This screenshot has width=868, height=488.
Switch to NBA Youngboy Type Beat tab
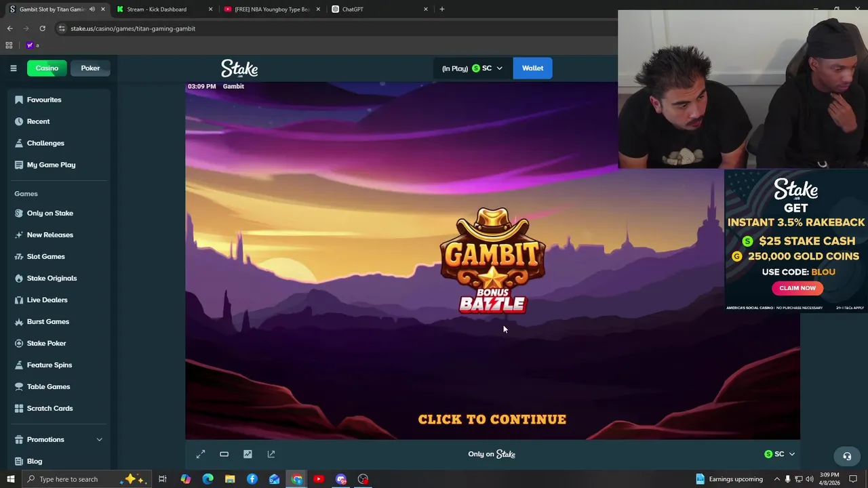272,9
